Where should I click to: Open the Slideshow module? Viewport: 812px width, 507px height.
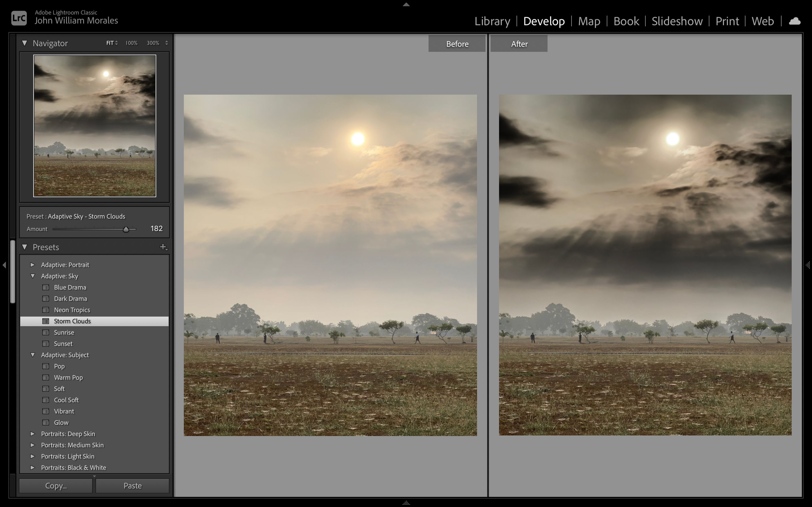pos(677,21)
